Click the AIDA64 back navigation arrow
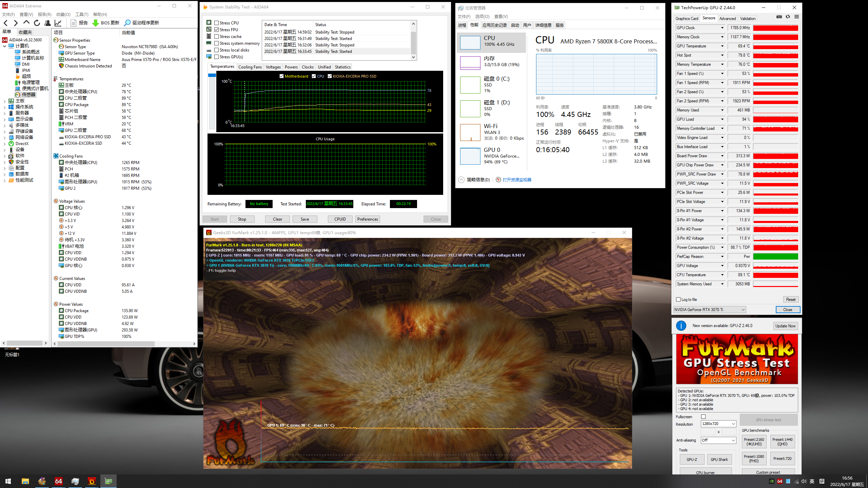The image size is (868, 488). coord(6,23)
